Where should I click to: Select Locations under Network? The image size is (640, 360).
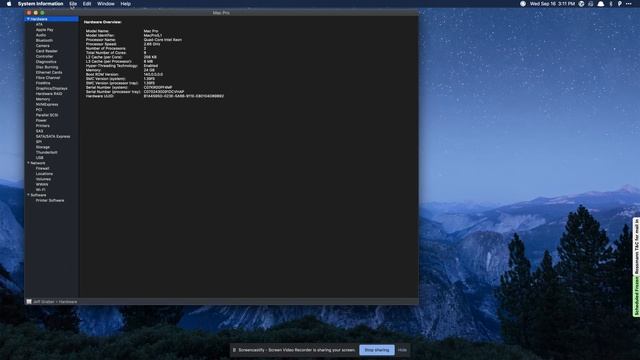tap(44, 173)
